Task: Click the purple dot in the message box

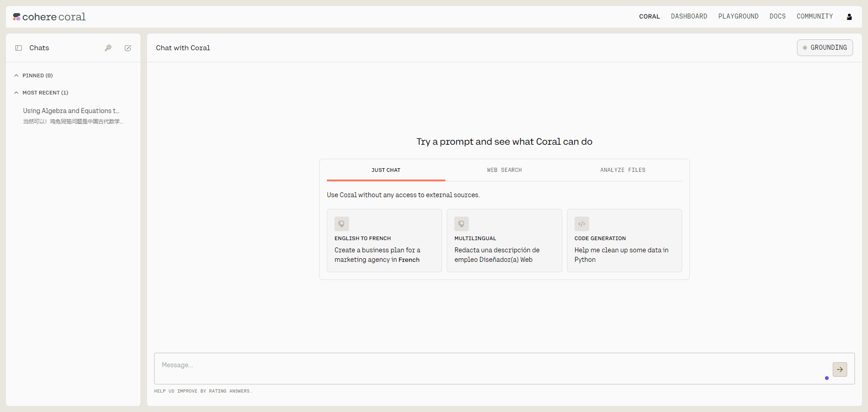Action: [827, 378]
